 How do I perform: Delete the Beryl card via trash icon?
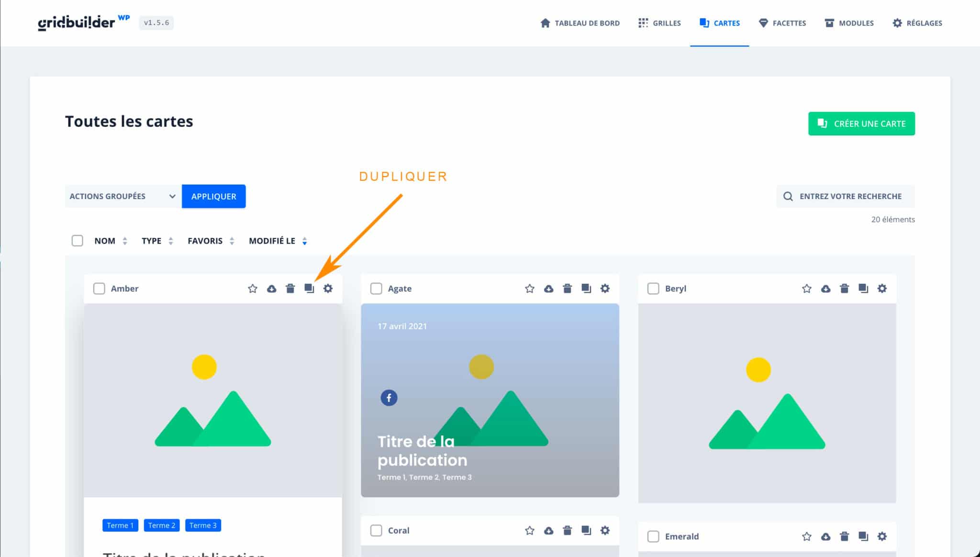tap(844, 289)
